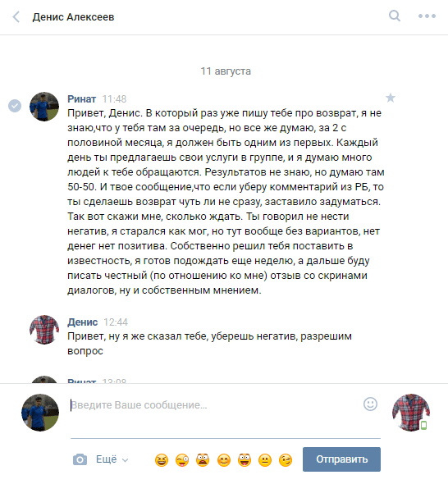Click the Отправить send button
Image resolution: width=448 pixels, height=484 pixels.
coord(341,459)
